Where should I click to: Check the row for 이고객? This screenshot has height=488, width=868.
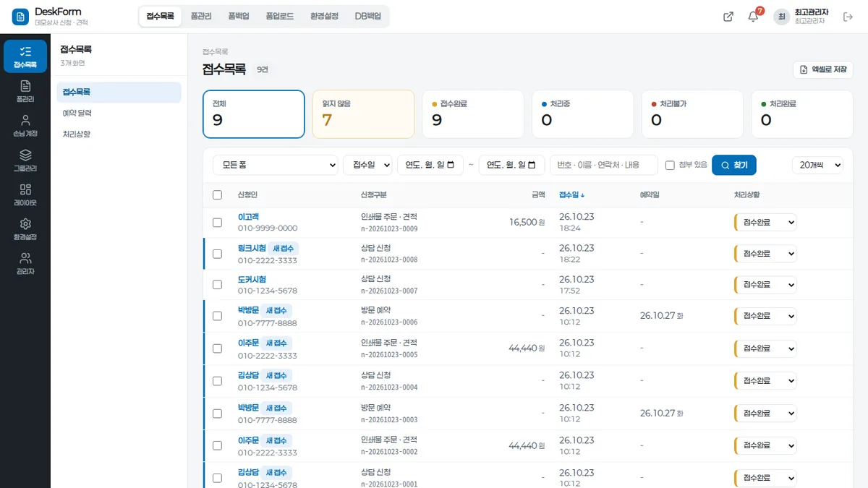coord(217,223)
